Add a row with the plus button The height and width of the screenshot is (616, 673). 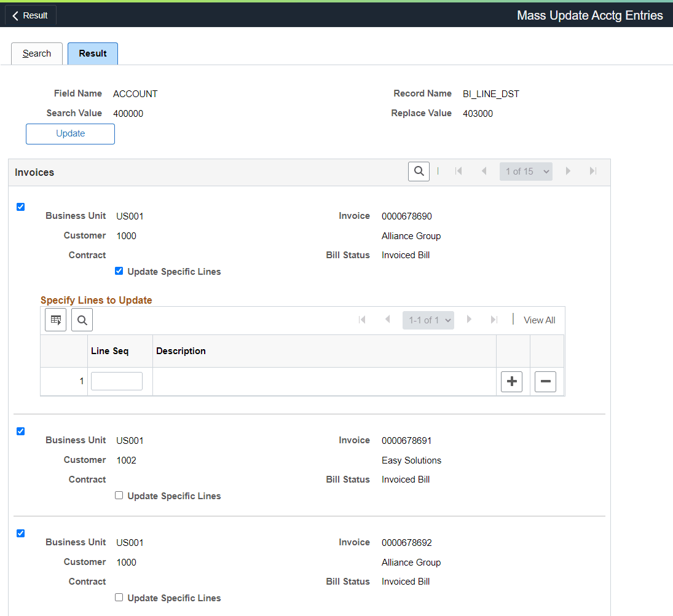click(x=511, y=382)
